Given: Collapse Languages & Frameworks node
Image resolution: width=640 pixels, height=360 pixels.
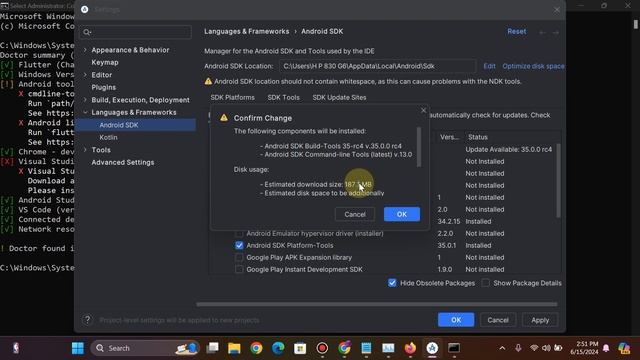Looking at the screenshot, I should [x=85, y=112].
